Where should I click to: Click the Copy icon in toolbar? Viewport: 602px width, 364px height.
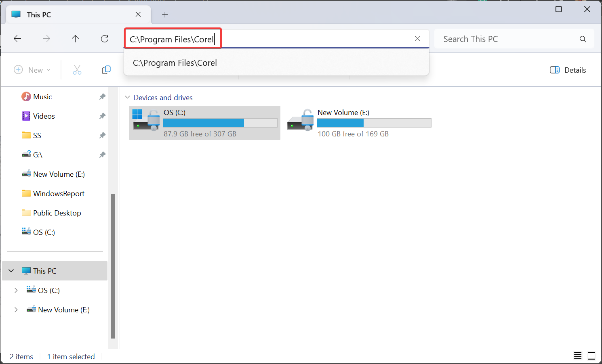106,69
